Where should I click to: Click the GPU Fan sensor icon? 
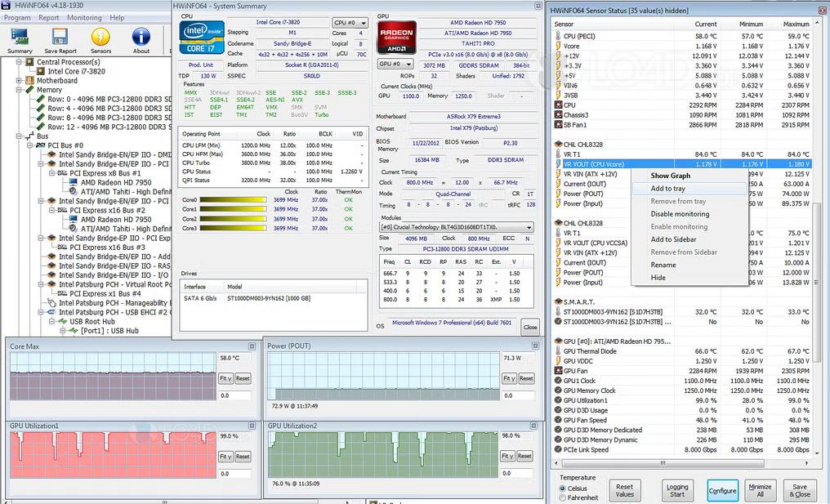[x=557, y=371]
